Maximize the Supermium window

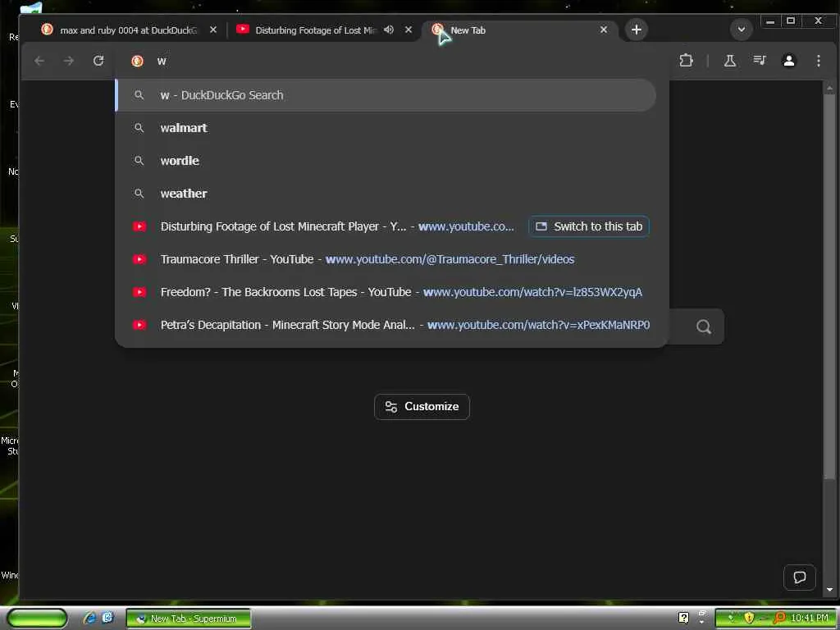point(791,21)
